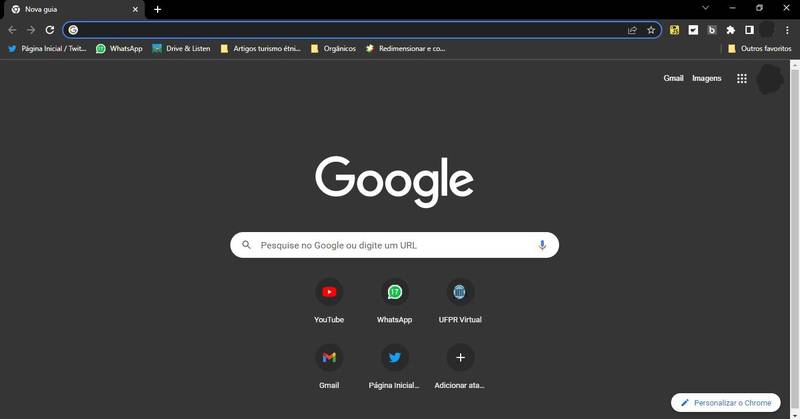This screenshot has height=419, width=800.
Task: Open the Outros favoritos folder
Action: [760, 48]
